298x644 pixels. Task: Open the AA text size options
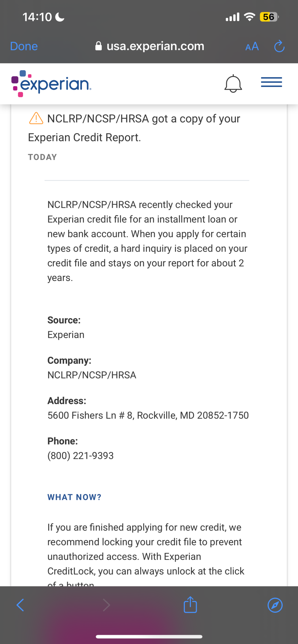(252, 46)
